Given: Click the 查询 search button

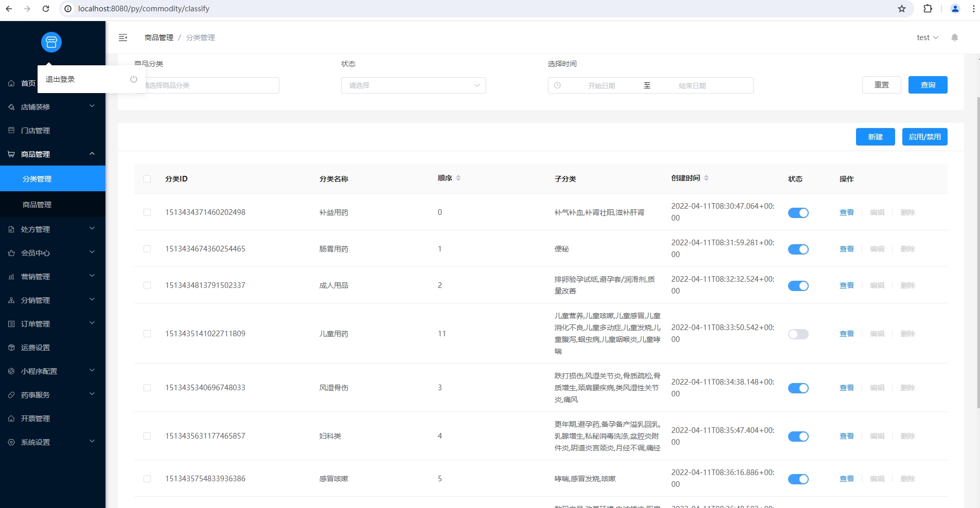Looking at the screenshot, I should point(928,85).
